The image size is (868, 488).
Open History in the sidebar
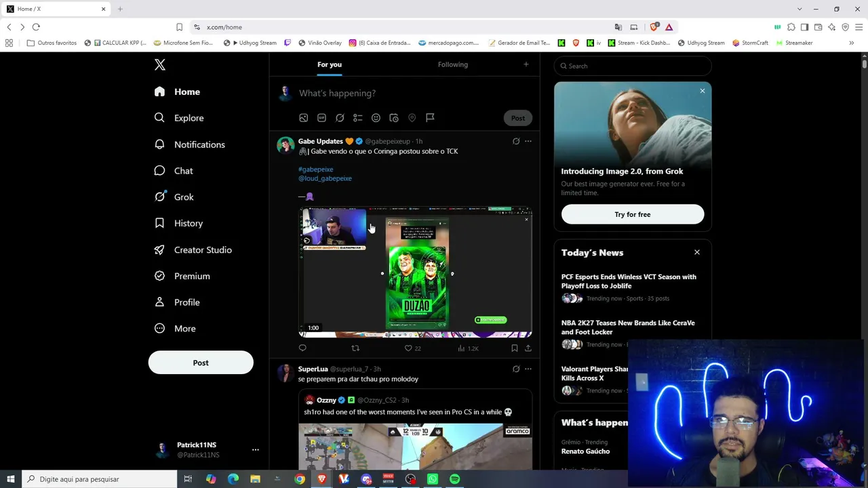[178, 223]
